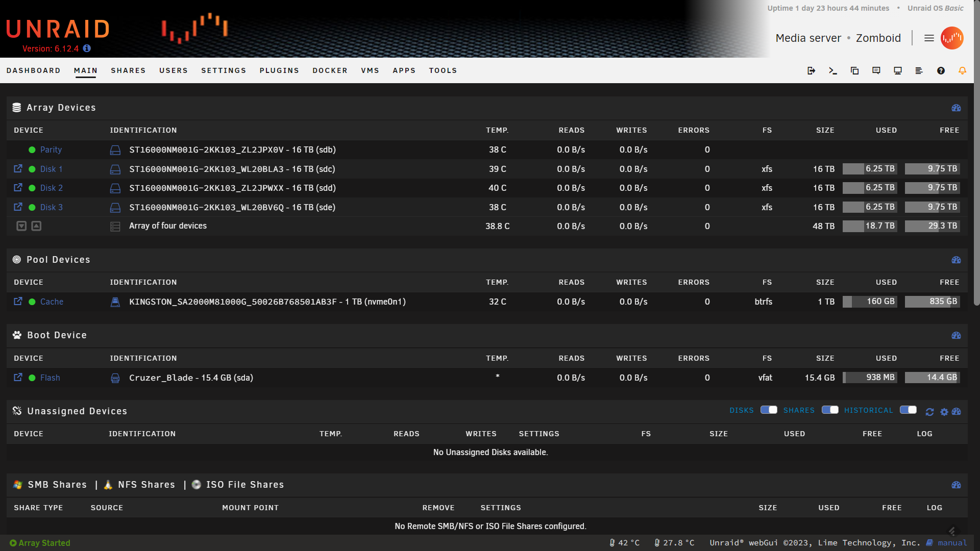
Task: Open the help question-mark icon
Action: (941, 70)
